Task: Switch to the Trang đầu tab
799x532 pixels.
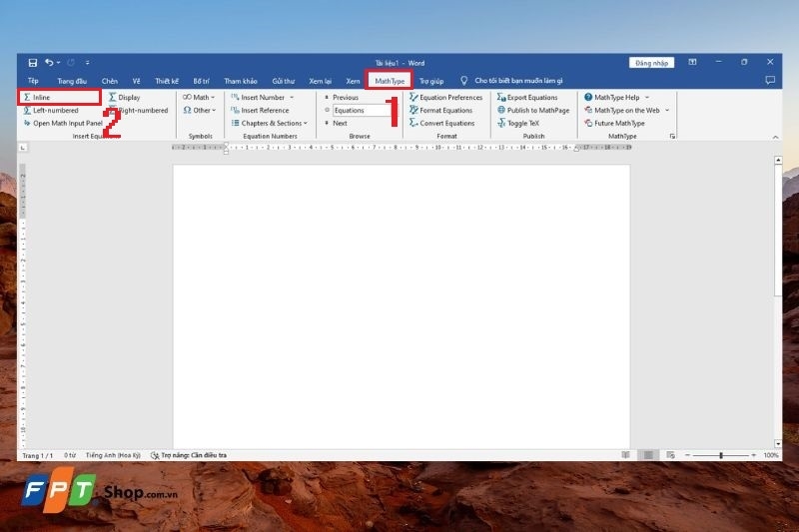Action: [72, 81]
